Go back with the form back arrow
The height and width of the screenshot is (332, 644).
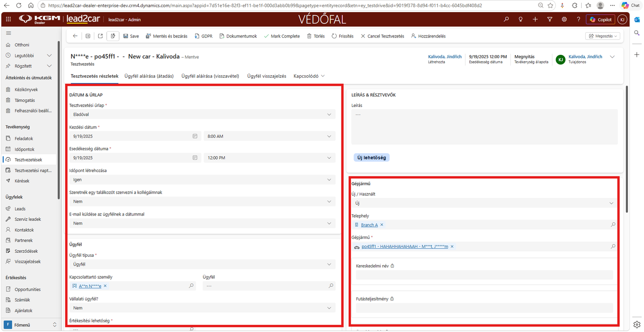(75, 36)
